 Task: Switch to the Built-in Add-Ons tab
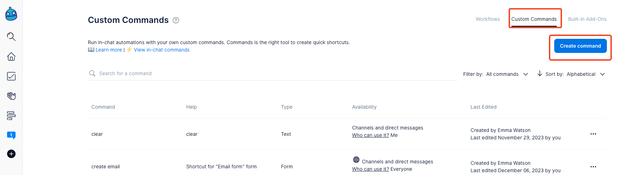587,19
